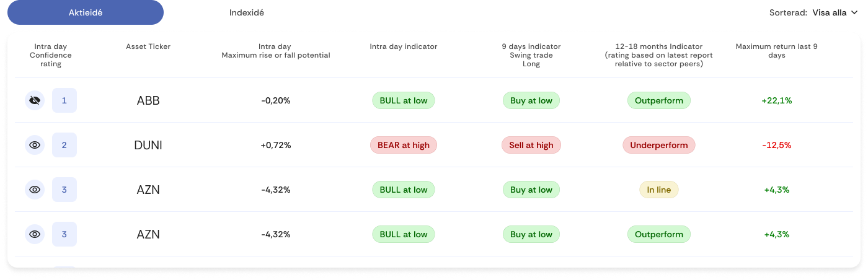Click the Maximum return last 9 days header
The height and width of the screenshot is (280, 868).
point(776,51)
